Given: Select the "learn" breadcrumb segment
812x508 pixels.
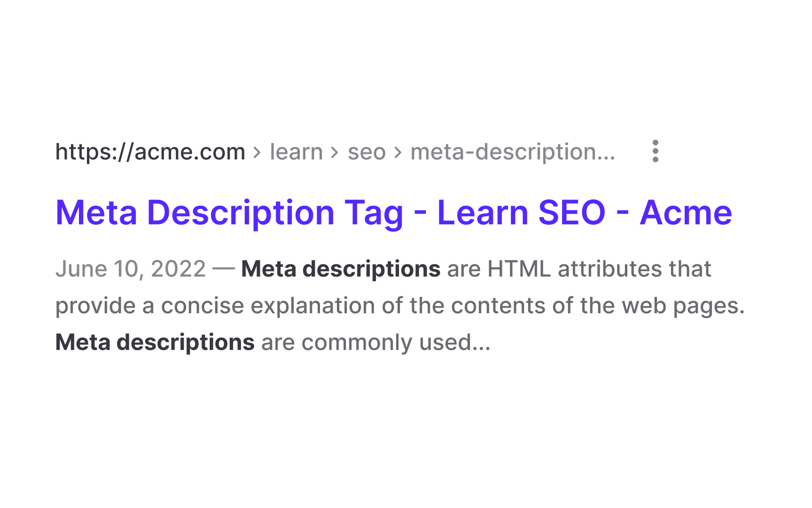Looking at the screenshot, I should coord(296,152).
